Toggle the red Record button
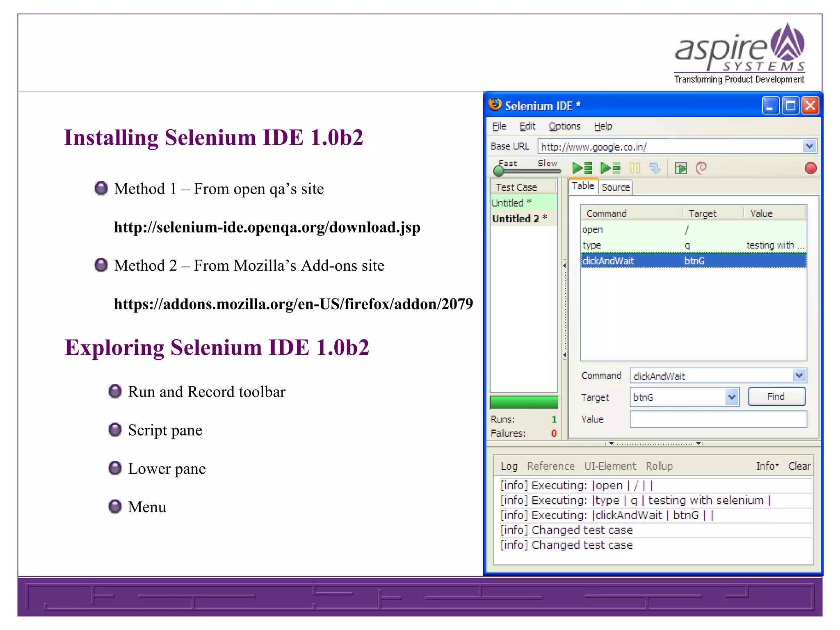This screenshot has height=630, width=840. [810, 168]
